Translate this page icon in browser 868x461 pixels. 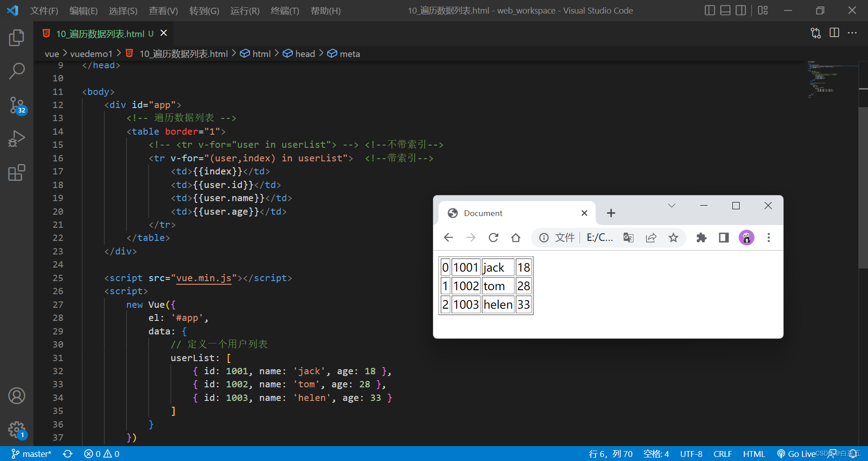628,238
